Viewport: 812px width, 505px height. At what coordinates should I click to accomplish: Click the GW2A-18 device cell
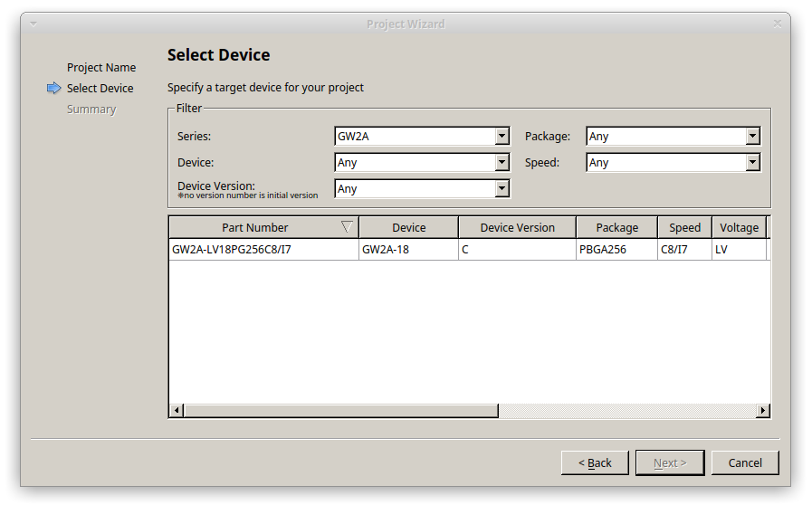[408, 250]
